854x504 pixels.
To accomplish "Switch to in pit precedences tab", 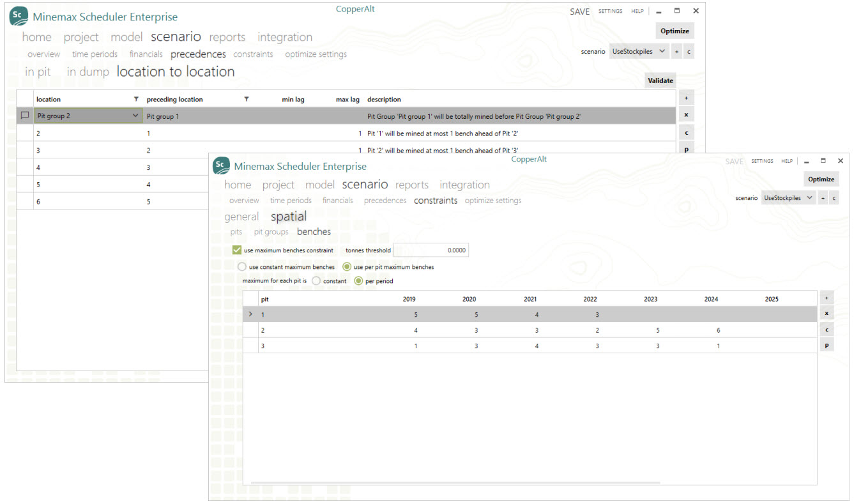I will (x=38, y=72).
